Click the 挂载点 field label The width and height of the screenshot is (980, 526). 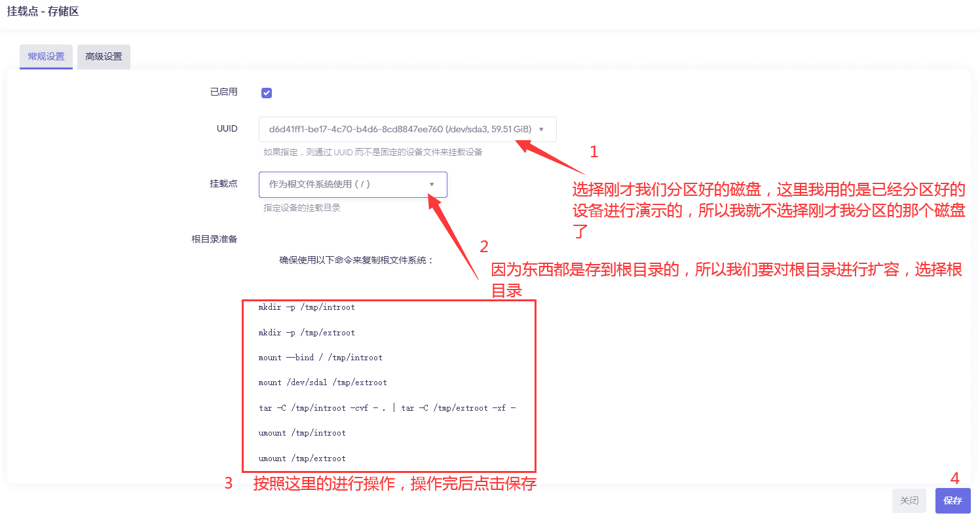pos(223,184)
